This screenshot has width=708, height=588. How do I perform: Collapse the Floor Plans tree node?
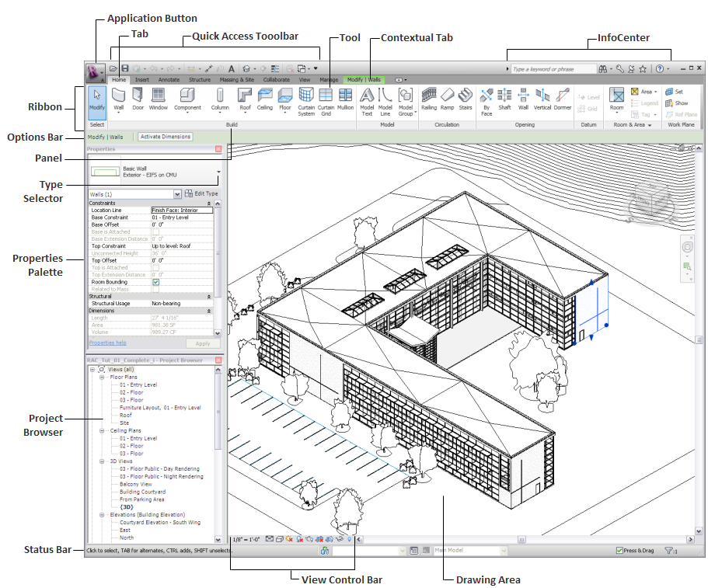pyautogui.click(x=102, y=378)
